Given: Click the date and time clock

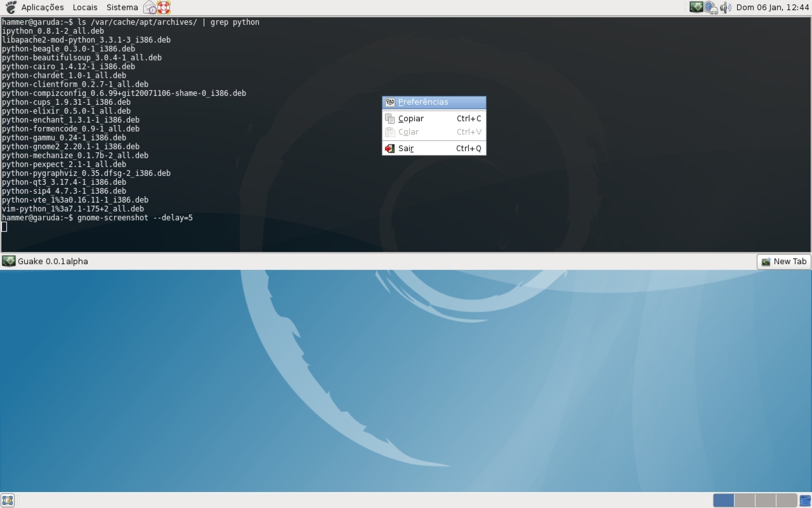Looking at the screenshot, I should coord(772,8).
